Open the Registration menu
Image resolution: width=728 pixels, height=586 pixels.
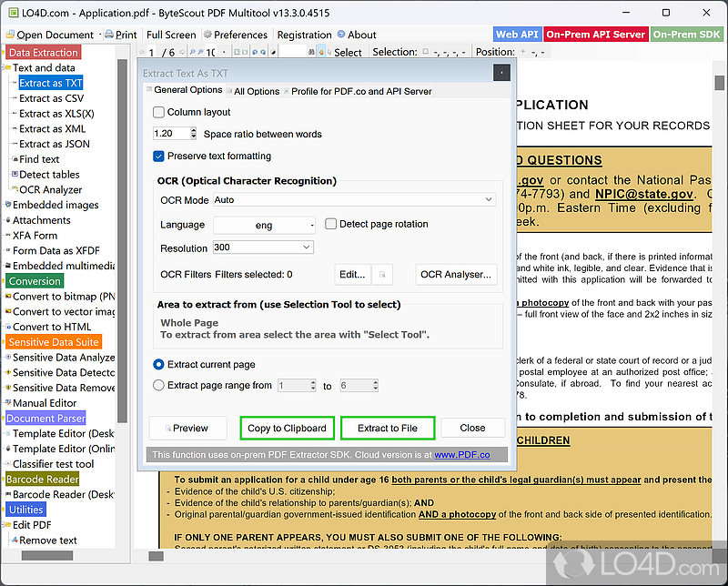304,35
